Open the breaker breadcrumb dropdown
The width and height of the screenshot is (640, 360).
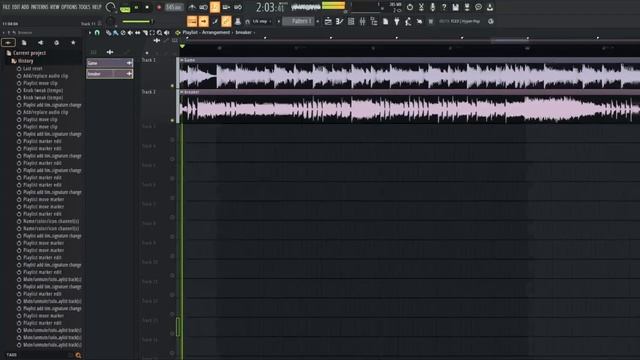pyautogui.click(x=243, y=32)
